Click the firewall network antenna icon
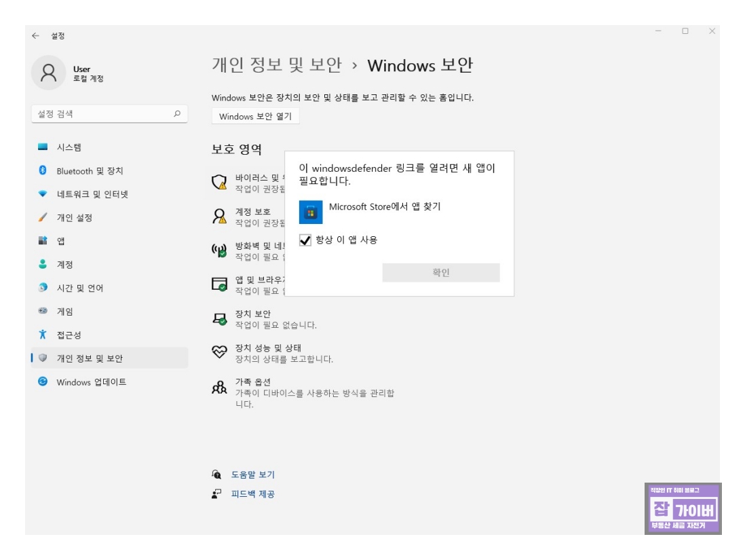Viewport: 745px width, 560px height. click(219, 250)
